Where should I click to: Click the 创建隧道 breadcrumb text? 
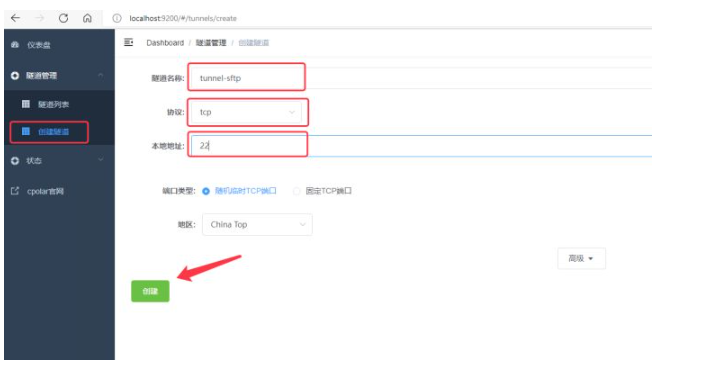coord(253,43)
